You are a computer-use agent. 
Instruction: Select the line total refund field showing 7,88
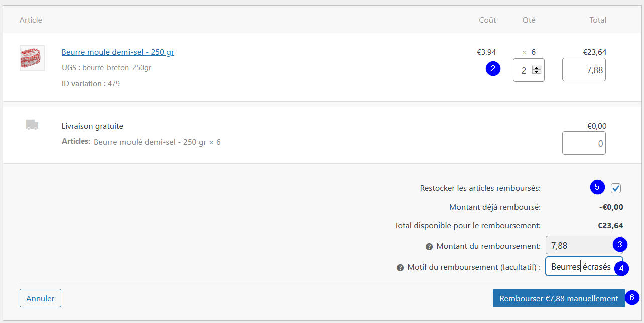click(x=584, y=70)
